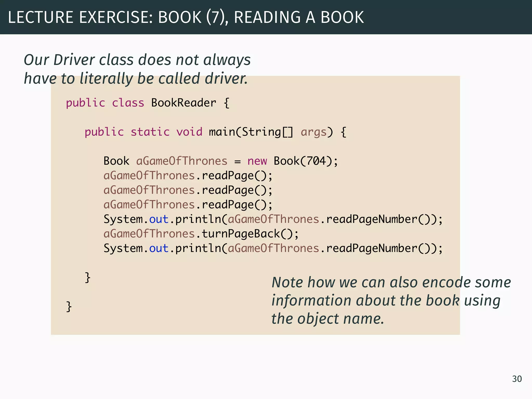Image resolution: width=532 pixels, height=399 pixels.
Task: Click the line 'aGameOfThrones.turnPageBack();'
Action: click(201, 234)
